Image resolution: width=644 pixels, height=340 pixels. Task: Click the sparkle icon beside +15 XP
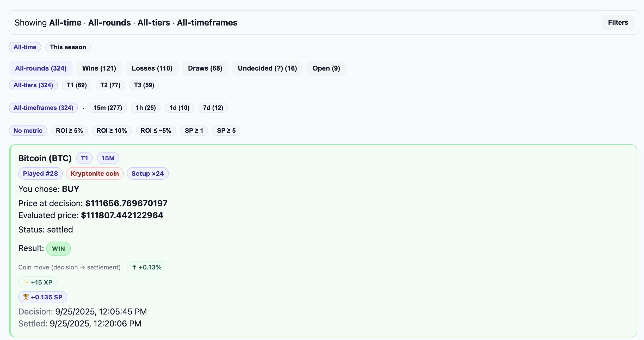click(x=26, y=282)
